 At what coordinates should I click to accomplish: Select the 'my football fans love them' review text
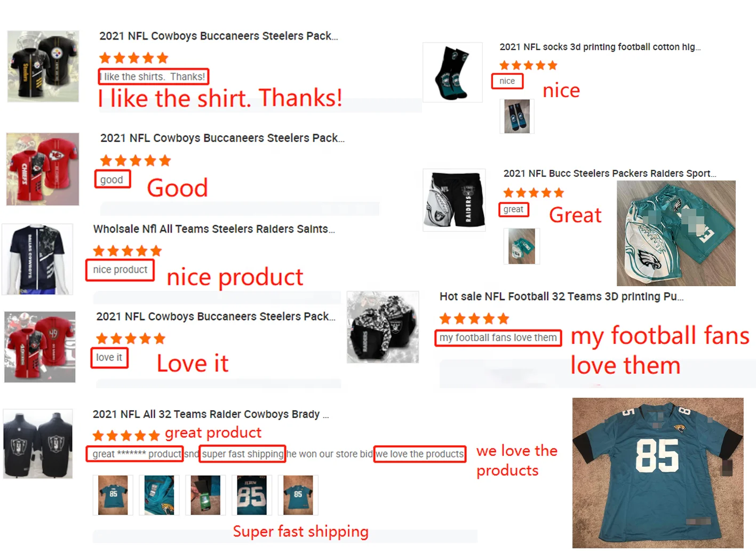(498, 338)
